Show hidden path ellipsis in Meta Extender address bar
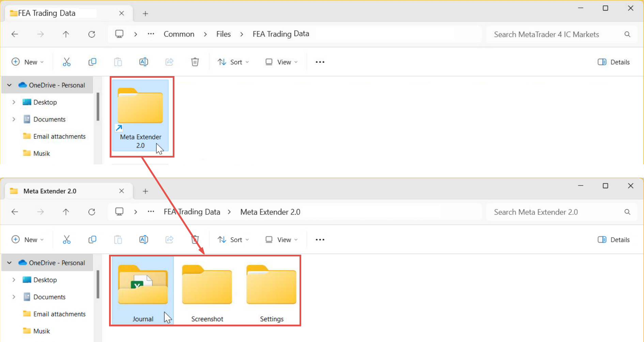Image resolution: width=644 pixels, height=342 pixels. [151, 212]
